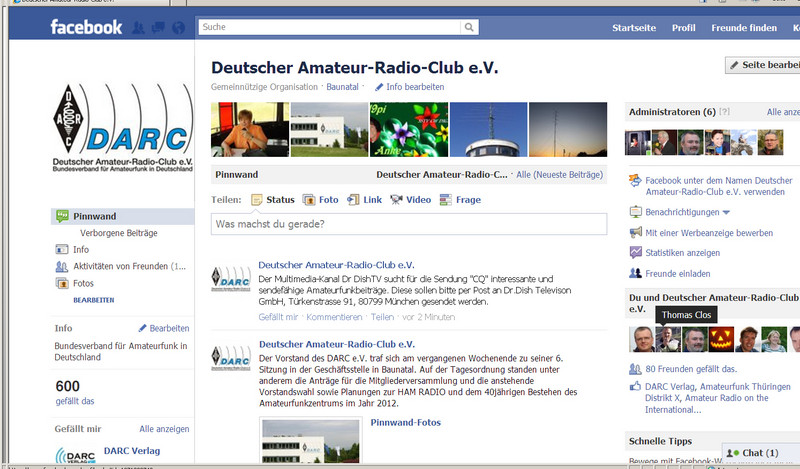The image size is (800, 469).
Task: Open the sunset antenna mast photo
Action: point(568,130)
